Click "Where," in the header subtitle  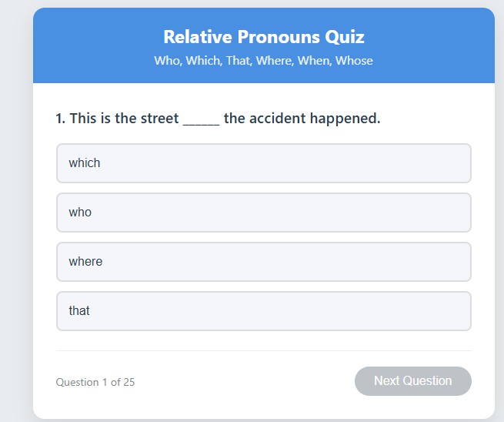pos(274,61)
